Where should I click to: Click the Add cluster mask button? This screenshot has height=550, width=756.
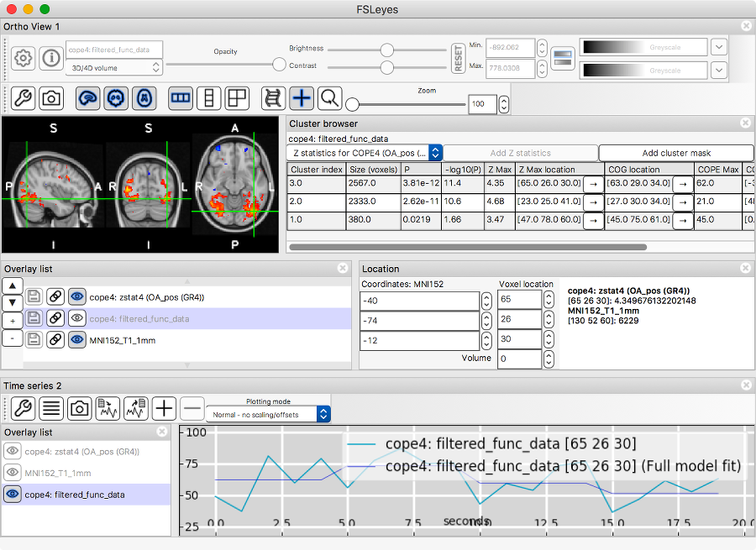coord(676,153)
